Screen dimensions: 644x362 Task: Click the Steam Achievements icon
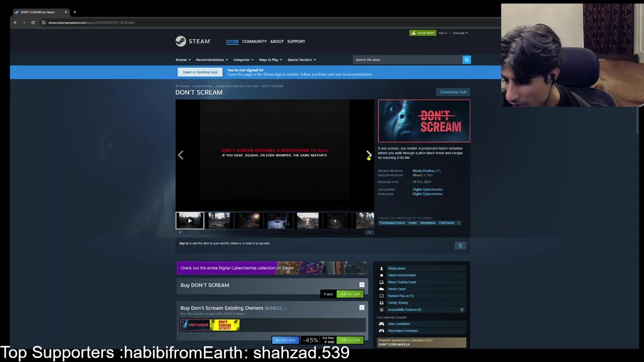[381, 276]
